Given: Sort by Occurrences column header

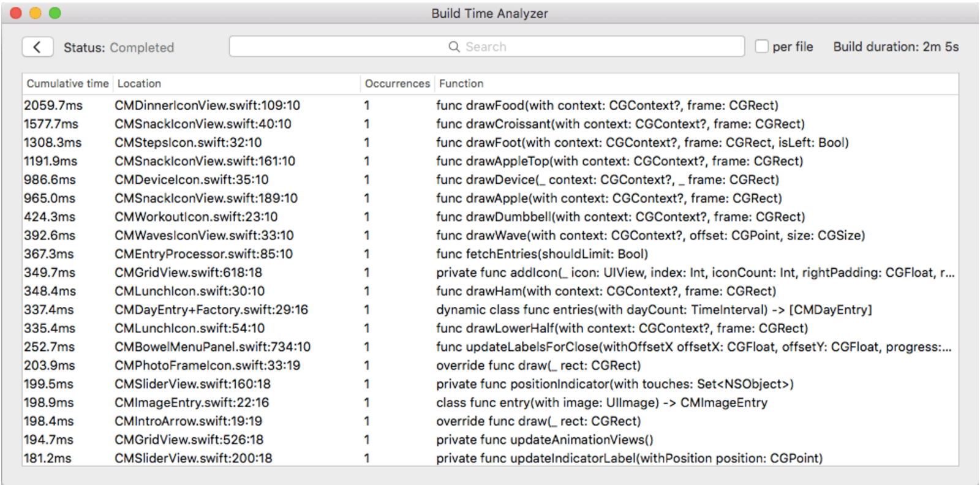Looking at the screenshot, I should [x=397, y=83].
